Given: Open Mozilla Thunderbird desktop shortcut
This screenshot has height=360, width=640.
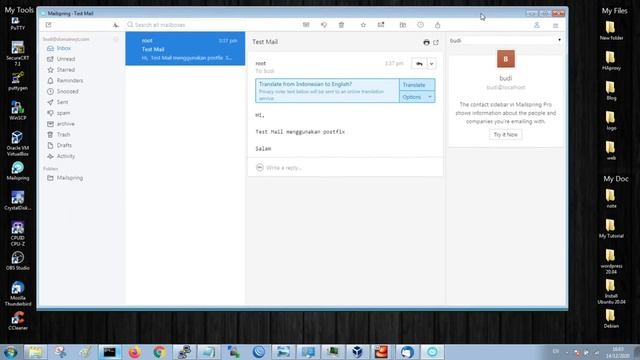Looking at the screenshot, I should [18, 293].
